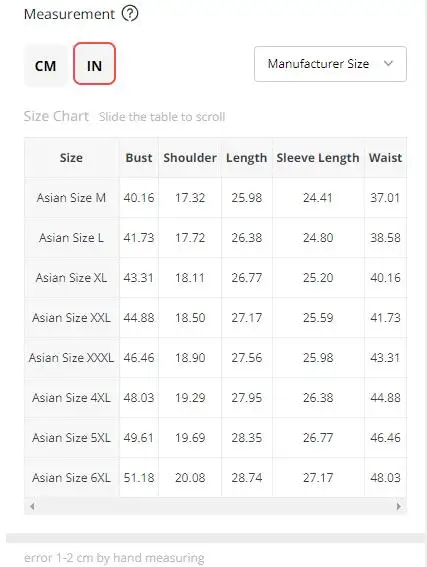Click the Shoulder column header
The image size is (427, 567).
pyautogui.click(x=190, y=158)
